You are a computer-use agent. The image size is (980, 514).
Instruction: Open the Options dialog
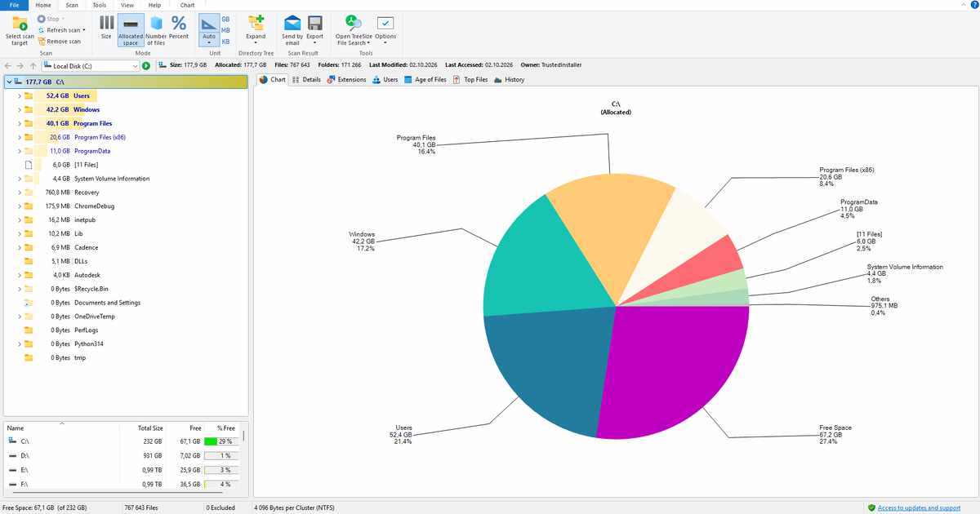click(385, 29)
